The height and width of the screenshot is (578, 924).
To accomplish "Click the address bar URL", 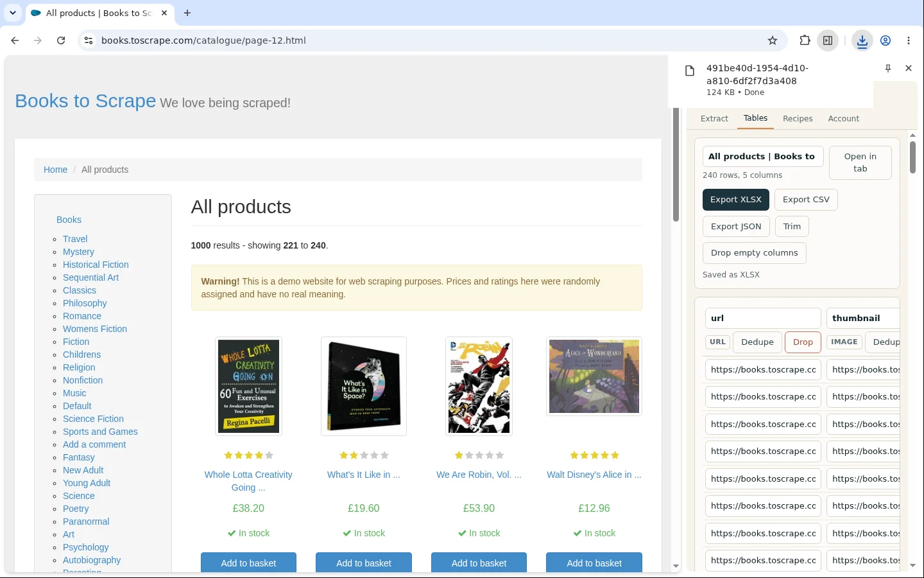I will click(203, 40).
